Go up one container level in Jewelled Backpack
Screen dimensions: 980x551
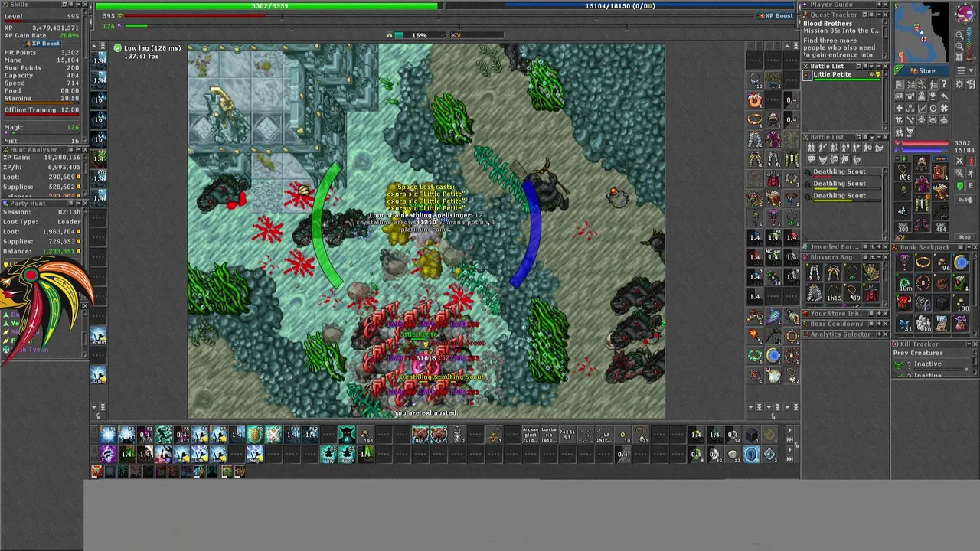[873, 246]
